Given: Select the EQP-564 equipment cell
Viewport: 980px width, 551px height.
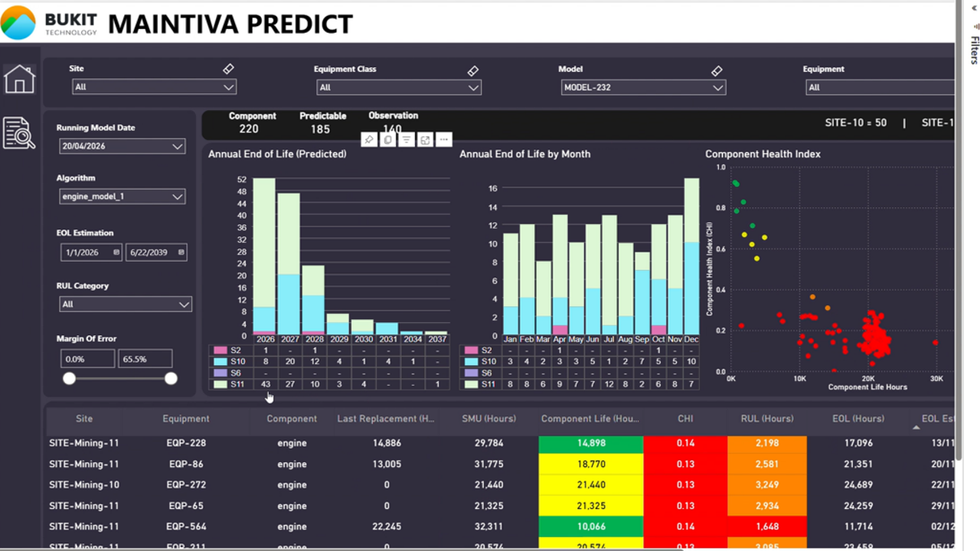Looking at the screenshot, I should pyautogui.click(x=185, y=527).
